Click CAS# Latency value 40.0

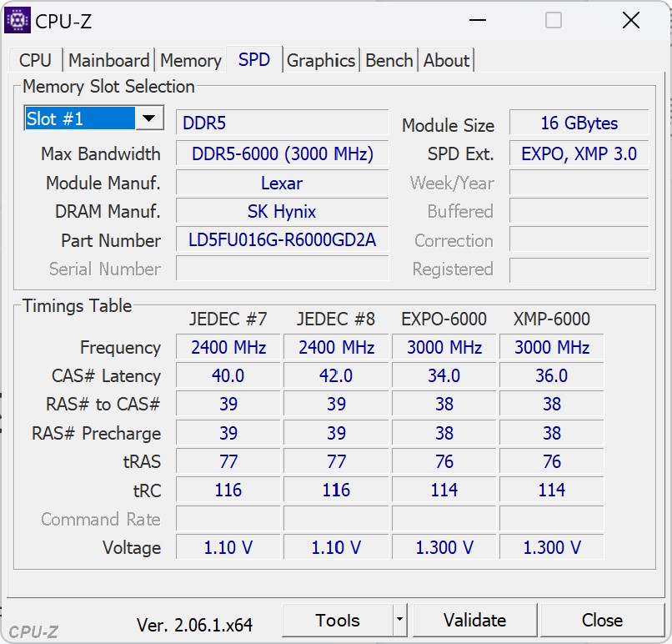(x=228, y=375)
